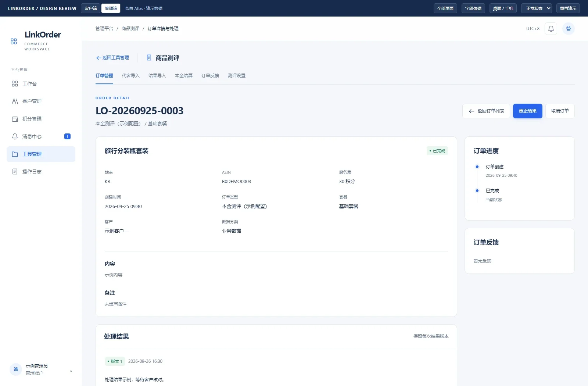Switch to 管理端 view
The width and height of the screenshot is (588, 386).
click(111, 8)
